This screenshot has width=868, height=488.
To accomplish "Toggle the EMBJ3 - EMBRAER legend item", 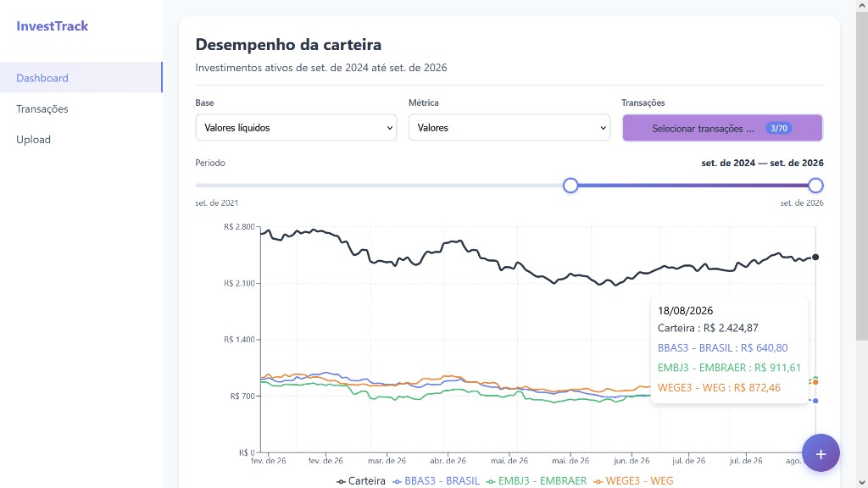I will click(537, 481).
